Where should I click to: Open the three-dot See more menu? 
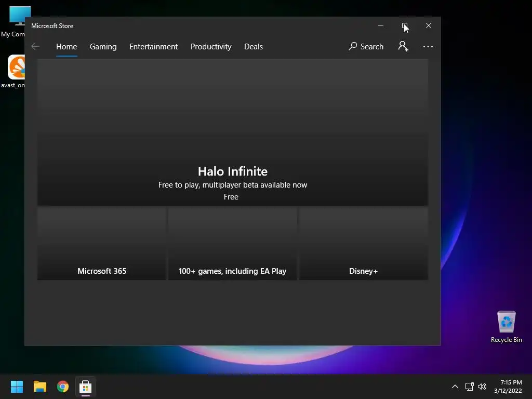coord(428,46)
